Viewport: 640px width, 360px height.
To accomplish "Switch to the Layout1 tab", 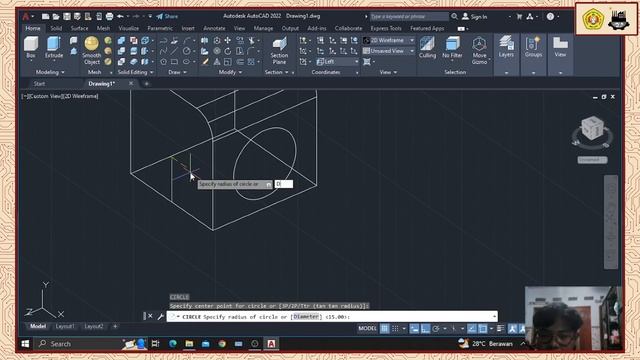I will pos(65,326).
